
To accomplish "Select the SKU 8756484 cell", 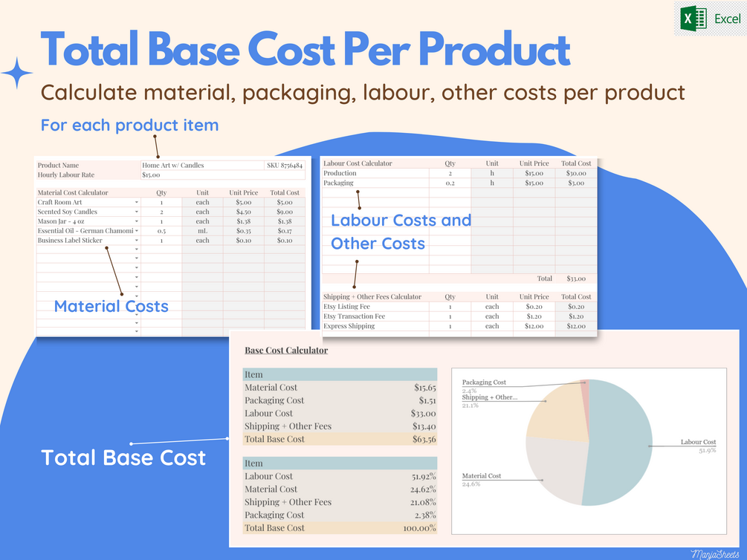I will (x=285, y=165).
